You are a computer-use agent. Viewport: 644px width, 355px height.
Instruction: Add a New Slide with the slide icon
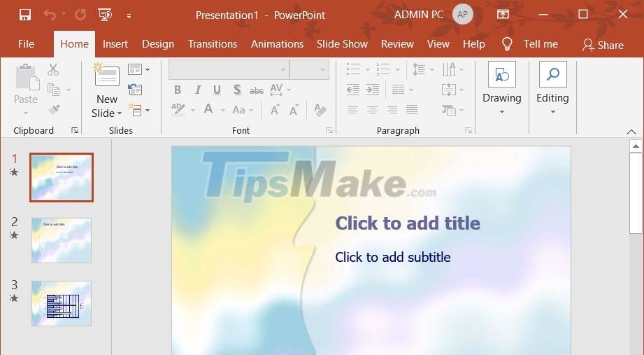106,76
